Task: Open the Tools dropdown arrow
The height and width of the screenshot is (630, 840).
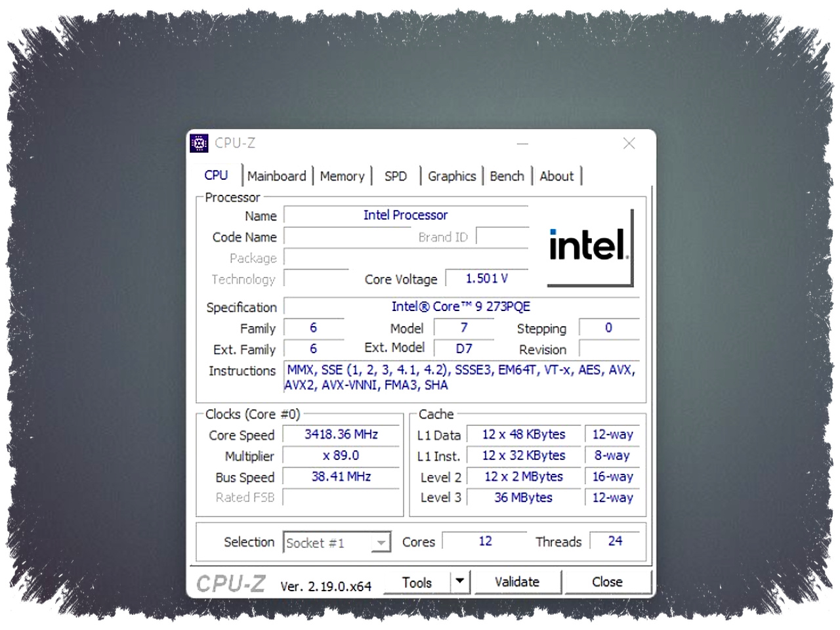Action: [460, 581]
